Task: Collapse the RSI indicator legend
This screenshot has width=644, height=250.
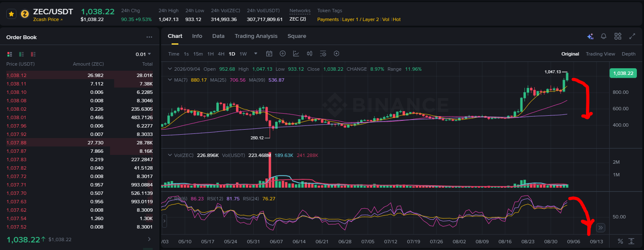Action: click(170, 199)
